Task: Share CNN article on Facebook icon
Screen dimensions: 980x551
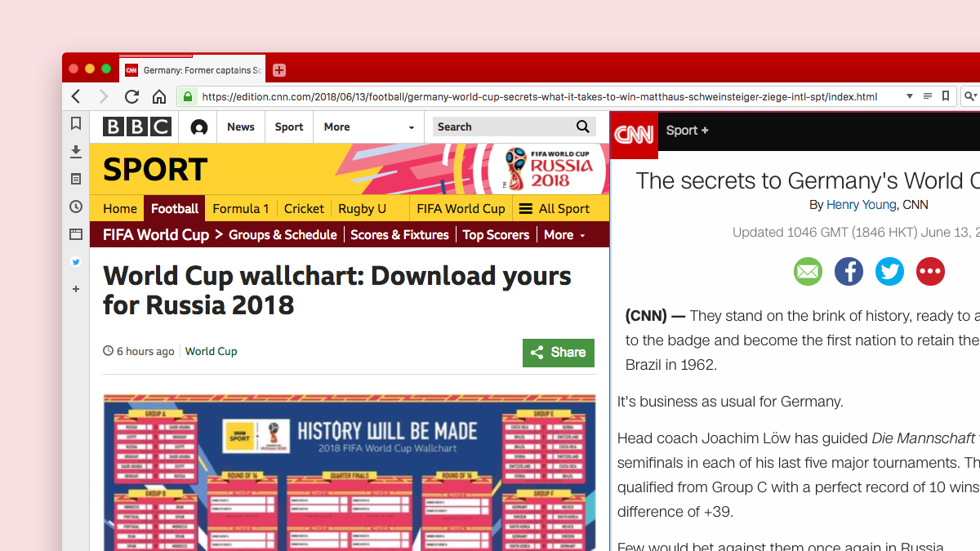Action: coord(849,271)
